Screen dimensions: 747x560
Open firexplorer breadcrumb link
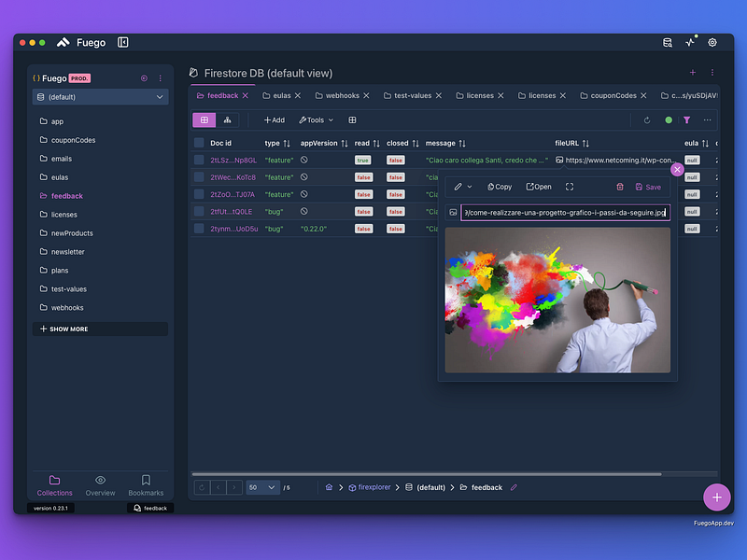(x=370, y=487)
